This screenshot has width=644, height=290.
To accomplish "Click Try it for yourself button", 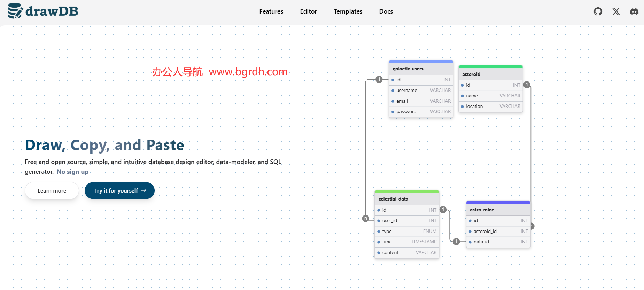I will pos(119,190).
